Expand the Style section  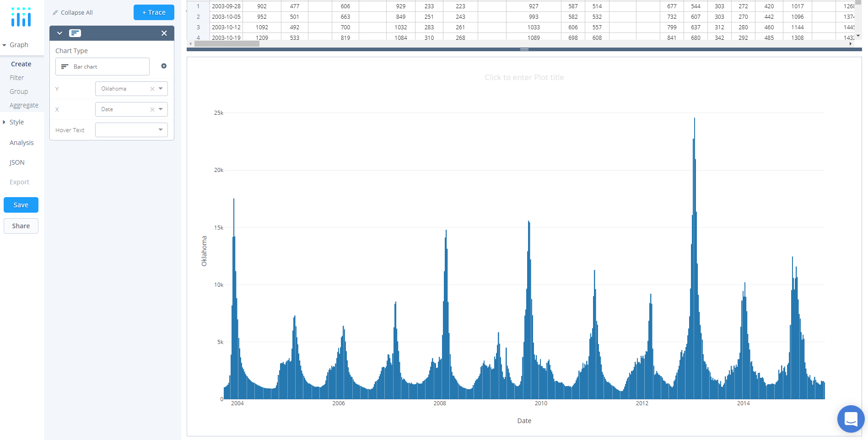pyautogui.click(x=13, y=122)
